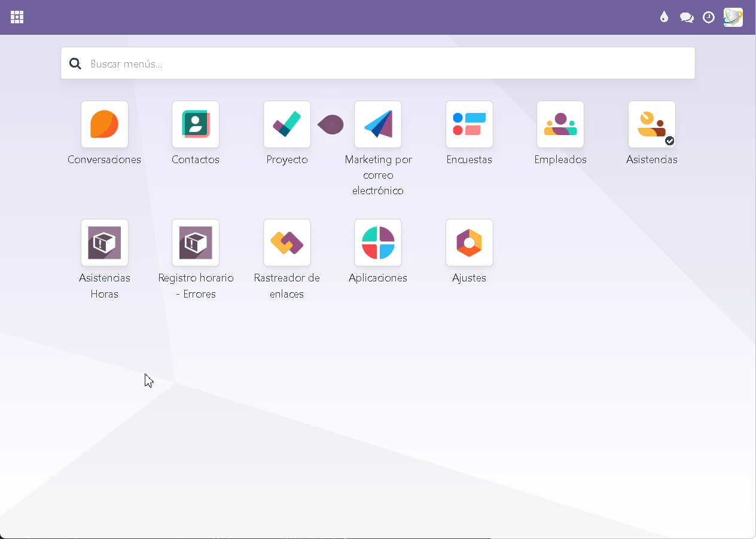The image size is (756, 539).
Task: Open Marketing por correo electrónico
Action: tap(378, 124)
